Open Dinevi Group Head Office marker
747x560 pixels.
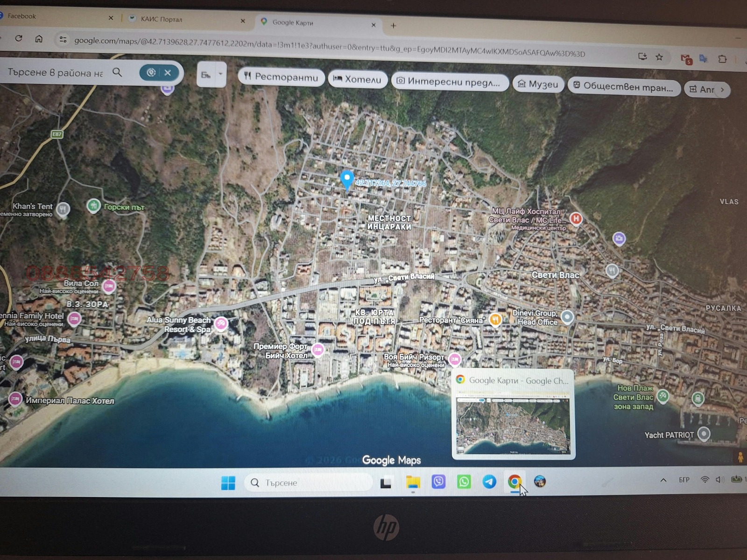567,317
